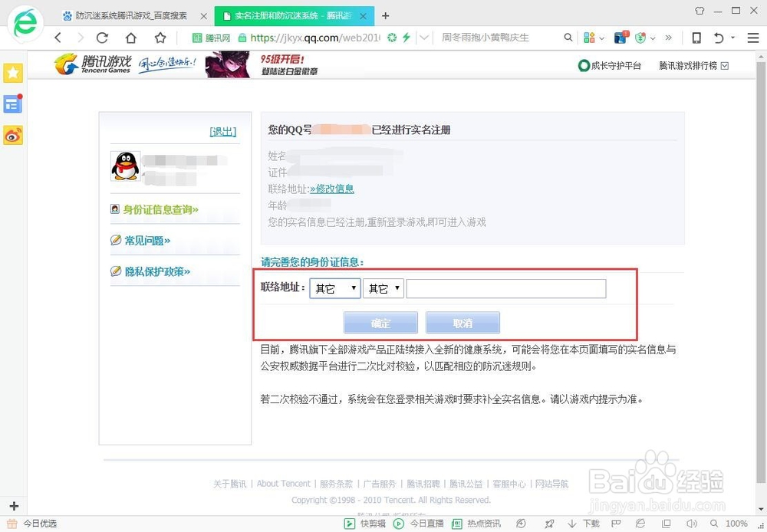
Task: Toggle the sound speaker icon in status bar
Action: pyautogui.click(x=692, y=524)
